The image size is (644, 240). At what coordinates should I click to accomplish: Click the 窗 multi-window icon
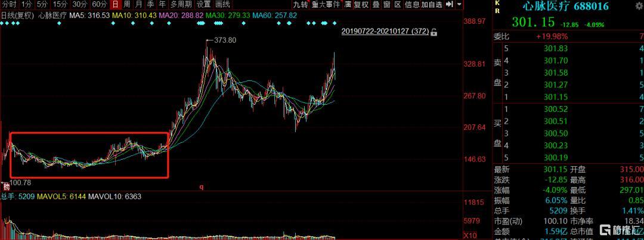(386, 5)
